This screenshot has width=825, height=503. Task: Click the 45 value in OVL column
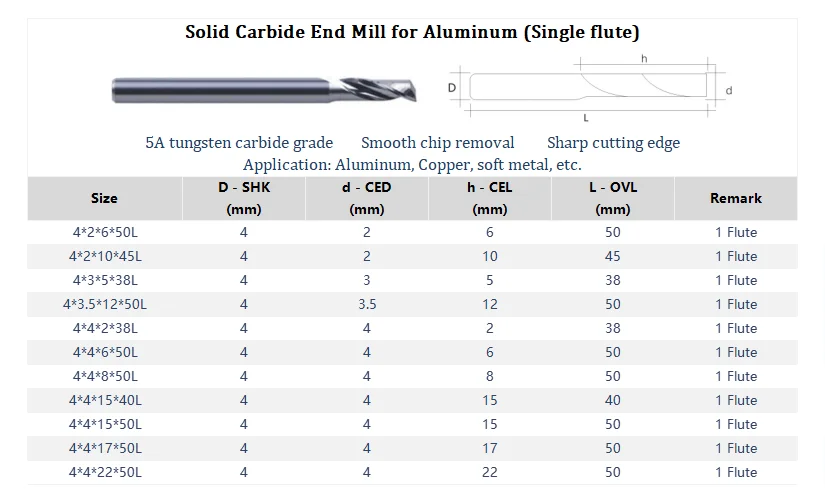[x=613, y=256]
